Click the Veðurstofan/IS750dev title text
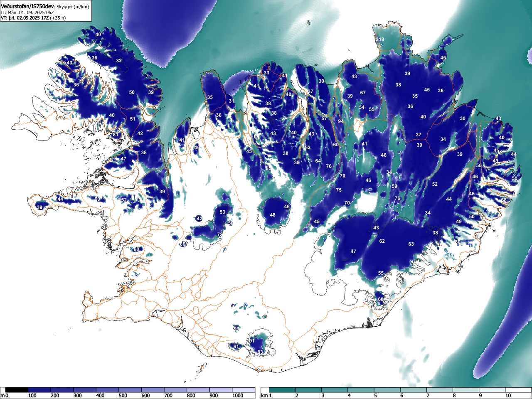 coord(28,6)
